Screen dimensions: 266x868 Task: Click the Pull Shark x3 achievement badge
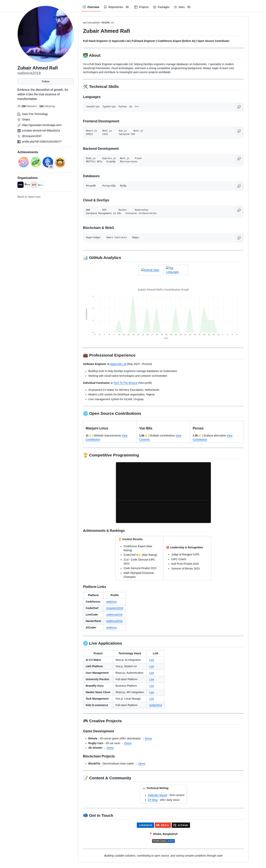click(48, 162)
